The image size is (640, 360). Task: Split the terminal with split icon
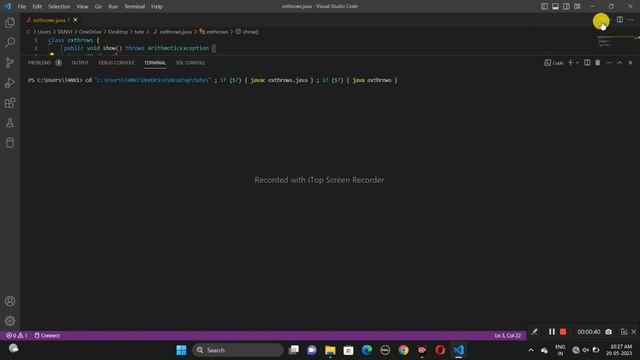587,62
